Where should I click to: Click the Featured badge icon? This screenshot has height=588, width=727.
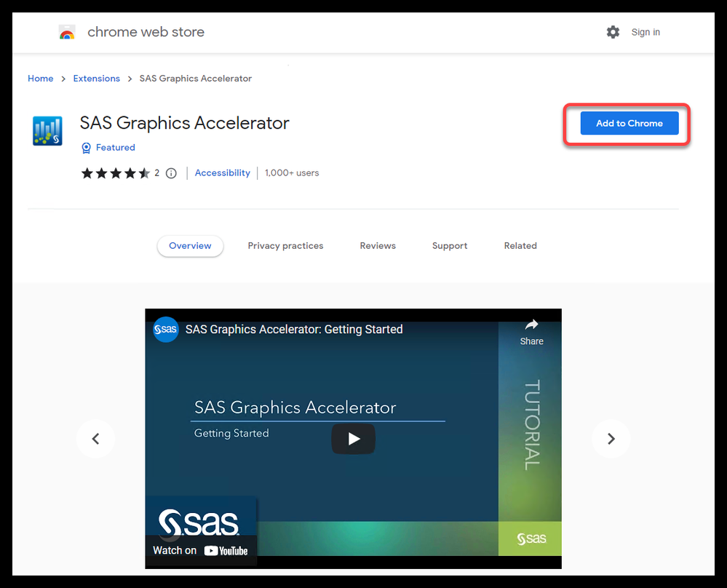pyautogui.click(x=87, y=148)
